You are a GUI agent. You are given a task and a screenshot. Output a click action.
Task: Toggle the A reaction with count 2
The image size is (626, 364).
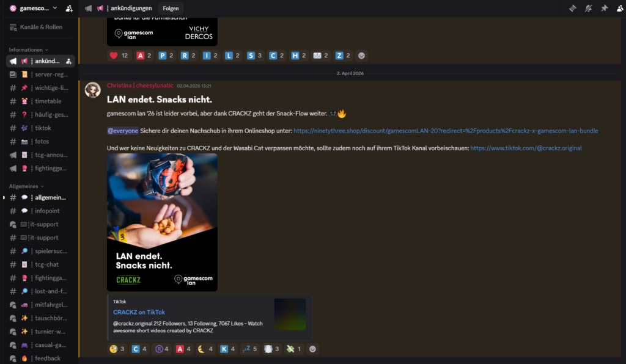(144, 56)
